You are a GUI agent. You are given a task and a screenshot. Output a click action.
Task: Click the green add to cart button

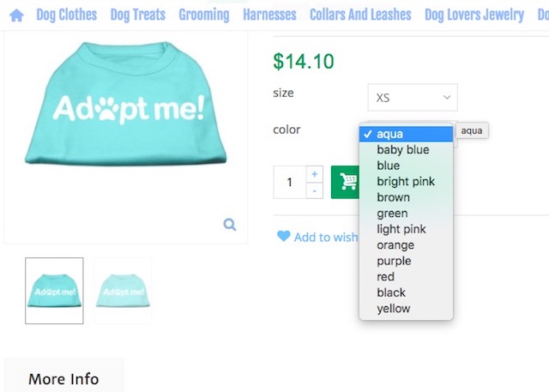tap(345, 182)
